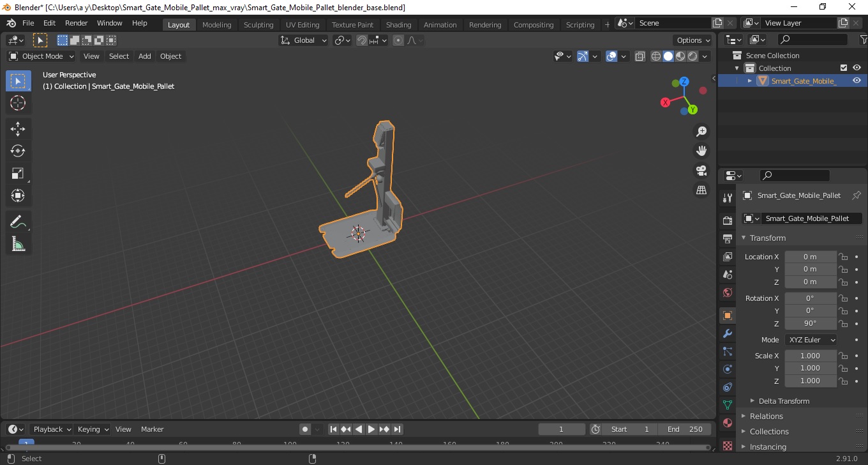Open the World properties tab
Image resolution: width=868 pixels, height=465 pixels.
click(727, 293)
